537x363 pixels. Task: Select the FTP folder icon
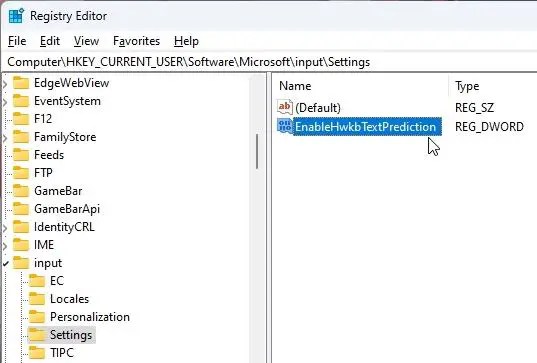tap(21, 173)
